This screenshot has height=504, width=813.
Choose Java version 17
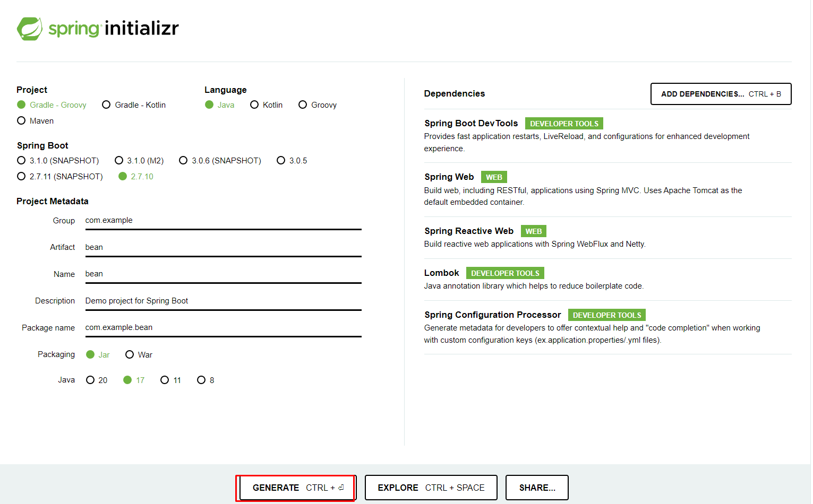[x=134, y=380]
